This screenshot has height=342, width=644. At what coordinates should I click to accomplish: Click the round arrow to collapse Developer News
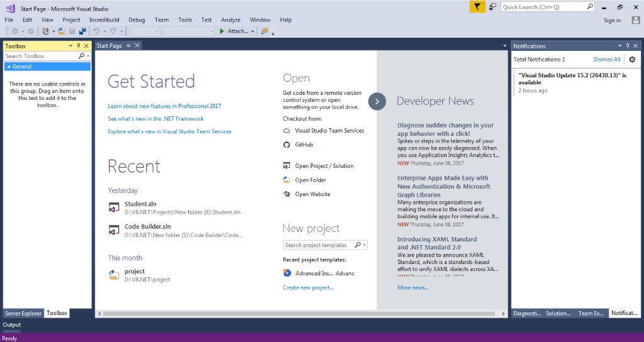click(377, 101)
